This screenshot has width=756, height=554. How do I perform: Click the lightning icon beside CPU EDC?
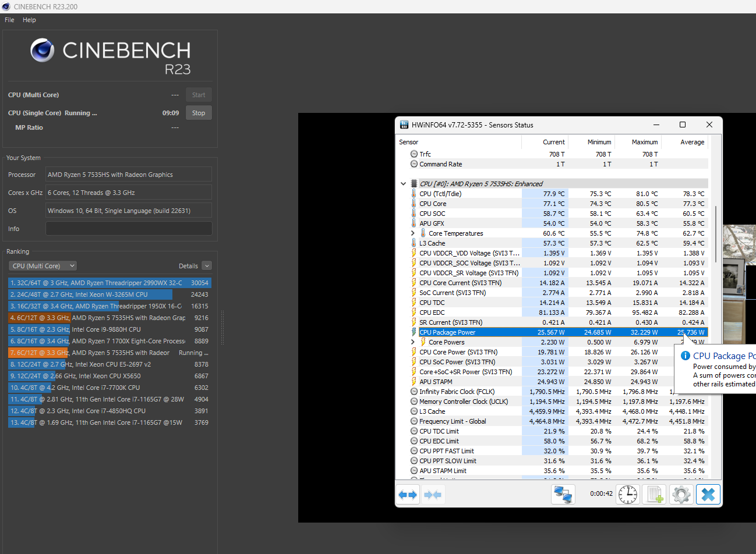[x=414, y=312]
